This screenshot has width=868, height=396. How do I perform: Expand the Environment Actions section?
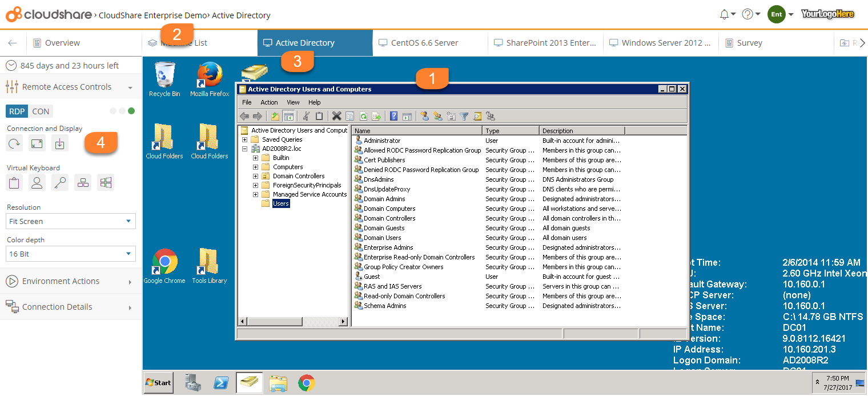(71, 281)
